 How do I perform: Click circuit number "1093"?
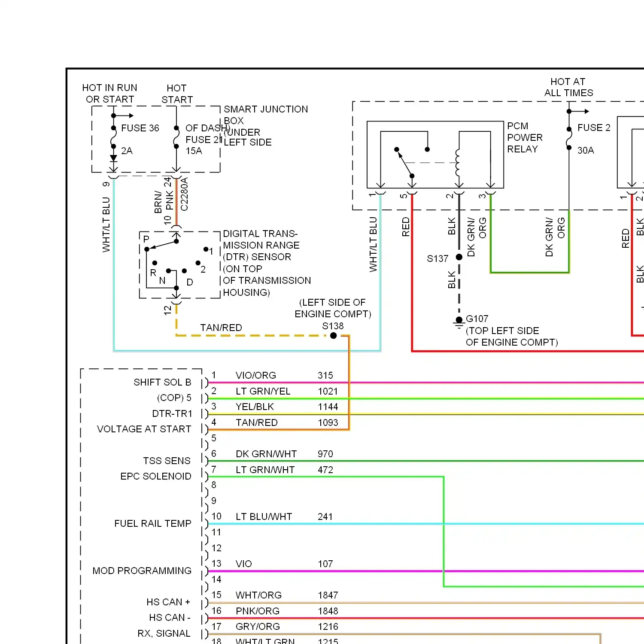[328, 422]
